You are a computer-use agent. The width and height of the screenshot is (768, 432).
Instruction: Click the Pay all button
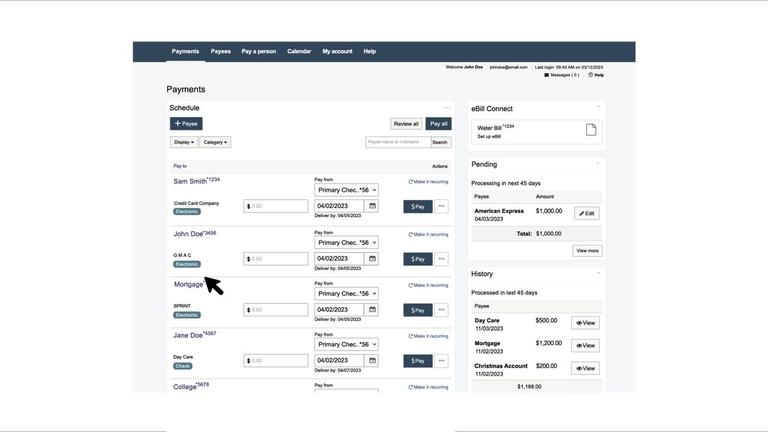[x=438, y=124]
